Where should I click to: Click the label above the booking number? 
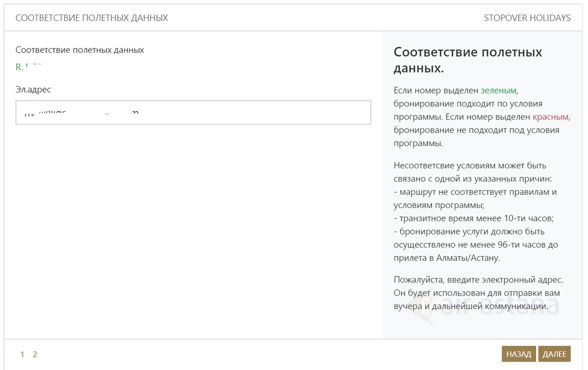(x=80, y=50)
